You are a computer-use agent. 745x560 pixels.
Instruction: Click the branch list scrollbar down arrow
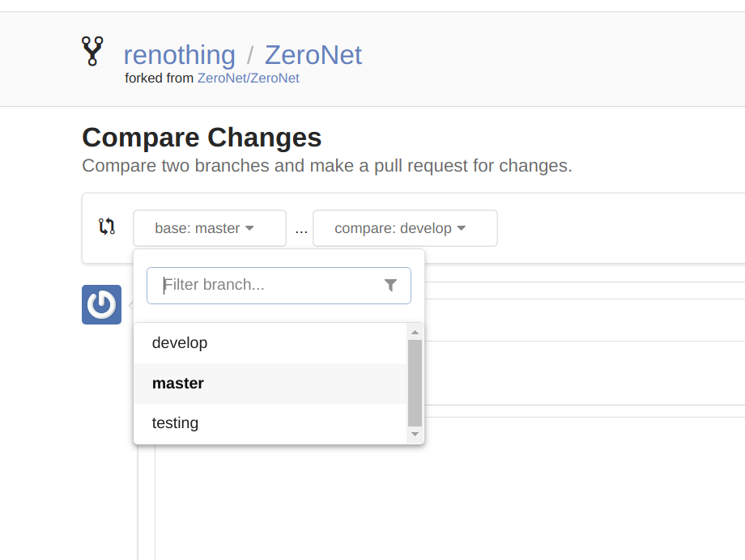(x=415, y=435)
